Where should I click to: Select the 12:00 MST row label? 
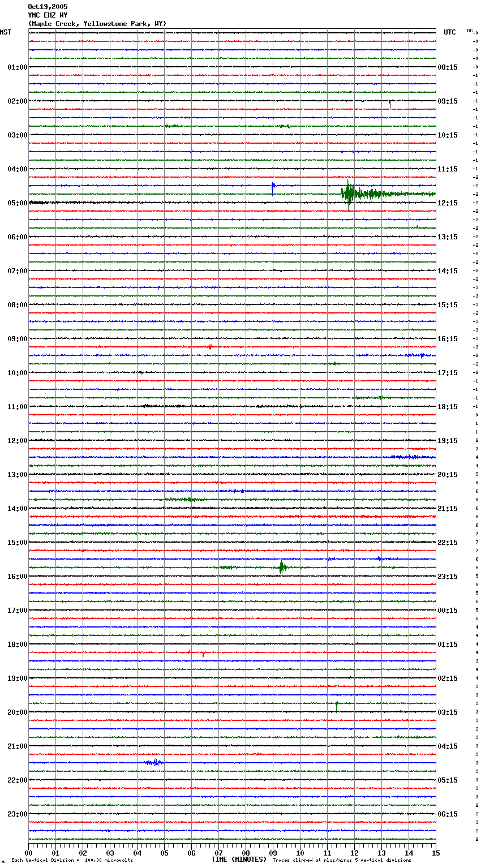click(18, 441)
